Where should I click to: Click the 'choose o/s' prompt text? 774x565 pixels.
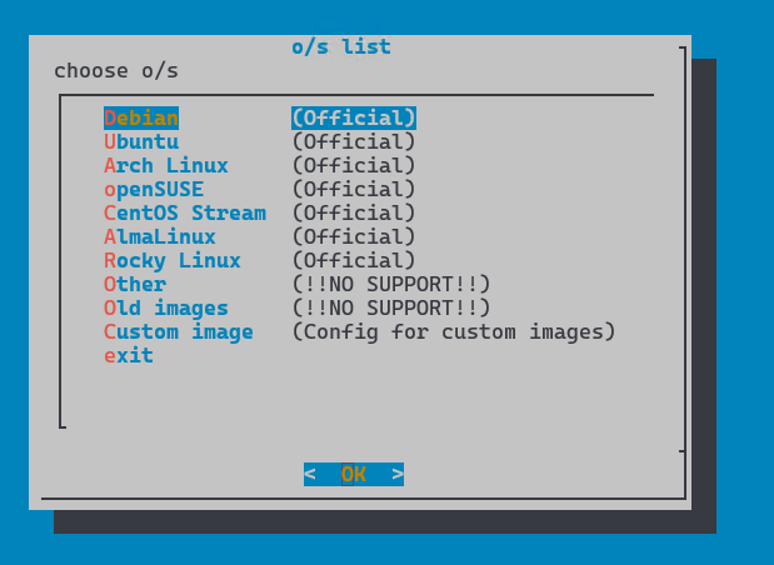[x=116, y=71]
